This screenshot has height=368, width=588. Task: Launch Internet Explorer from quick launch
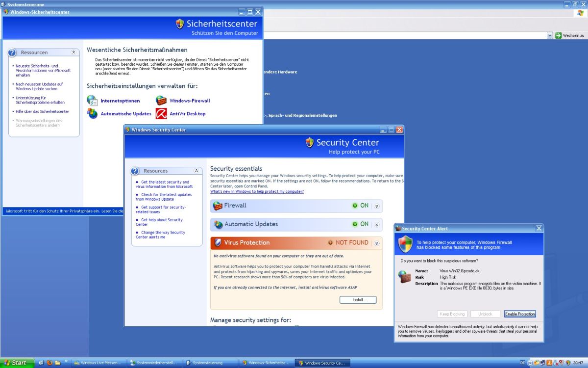[x=41, y=363]
